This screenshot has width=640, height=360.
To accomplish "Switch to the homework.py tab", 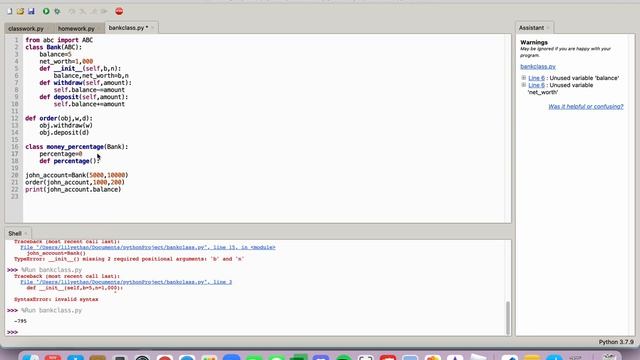I will [76, 29].
